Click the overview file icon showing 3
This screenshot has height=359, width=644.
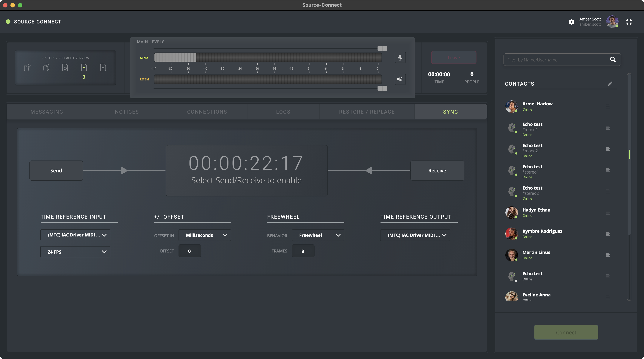(x=84, y=67)
